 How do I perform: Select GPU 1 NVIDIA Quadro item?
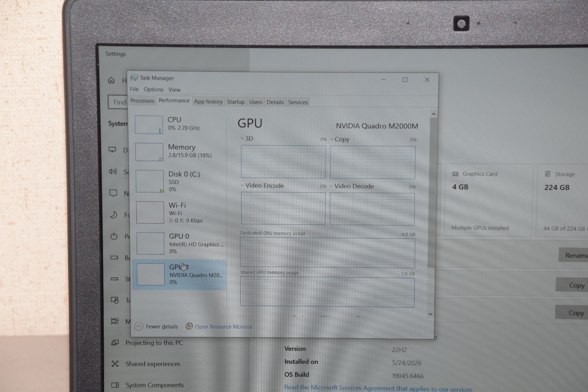click(180, 274)
